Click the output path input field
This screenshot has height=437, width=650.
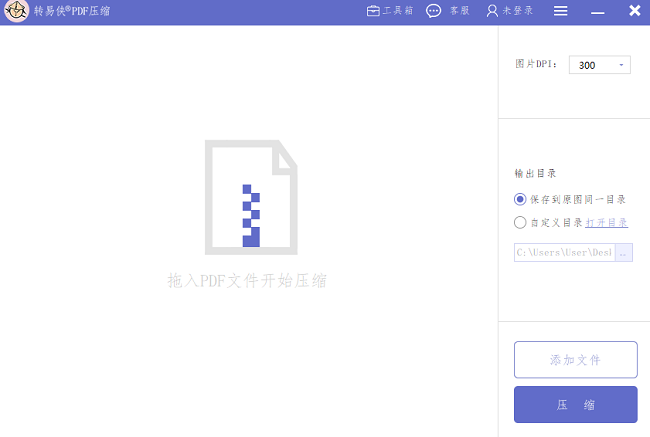565,252
